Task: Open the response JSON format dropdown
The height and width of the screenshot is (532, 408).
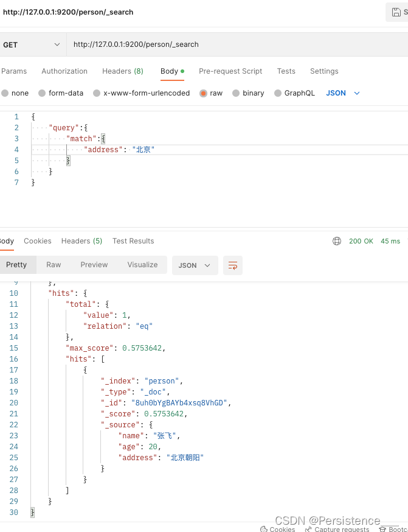Action: pyautogui.click(x=195, y=265)
